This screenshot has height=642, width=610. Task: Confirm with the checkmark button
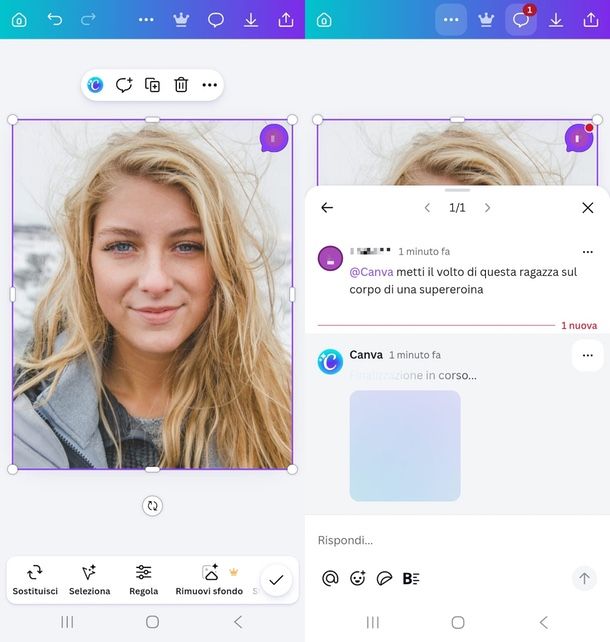coord(276,580)
